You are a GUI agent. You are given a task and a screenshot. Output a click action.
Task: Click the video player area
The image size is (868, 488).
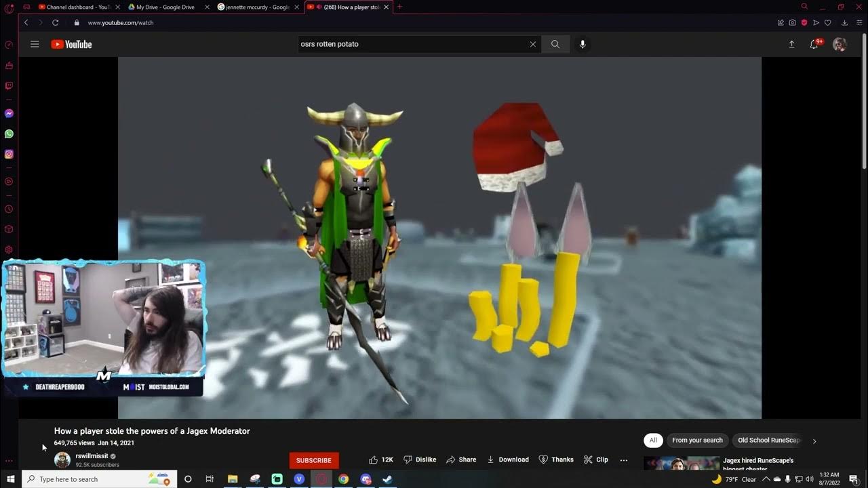pyautogui.click(x=439, y=238)
